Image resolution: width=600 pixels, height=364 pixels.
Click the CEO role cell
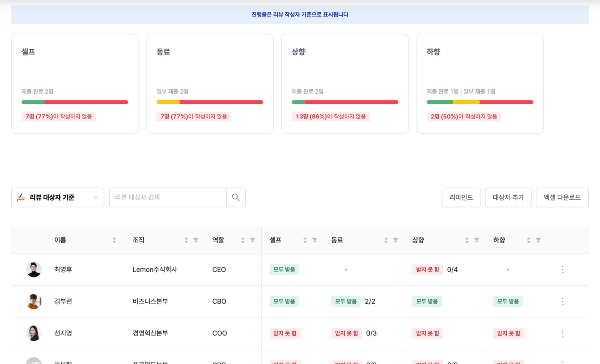click(x=219, y=269)
